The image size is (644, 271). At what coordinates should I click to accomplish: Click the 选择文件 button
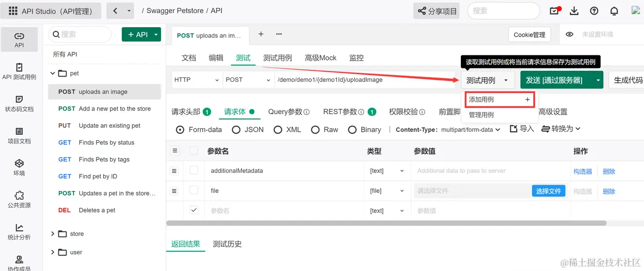[548, 191]
